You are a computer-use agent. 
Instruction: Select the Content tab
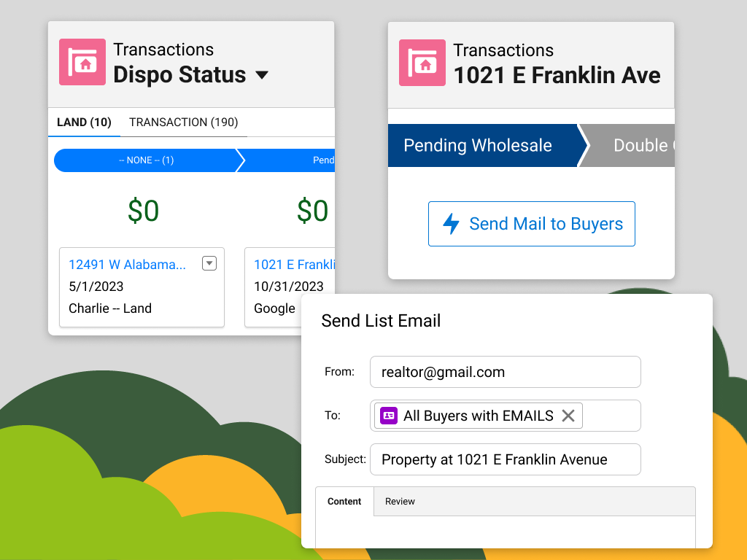[x=344, y=501]
